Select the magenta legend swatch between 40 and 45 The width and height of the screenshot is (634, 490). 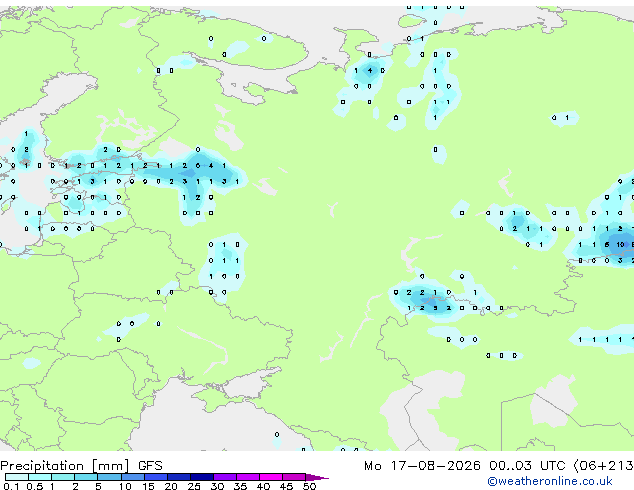271,477
